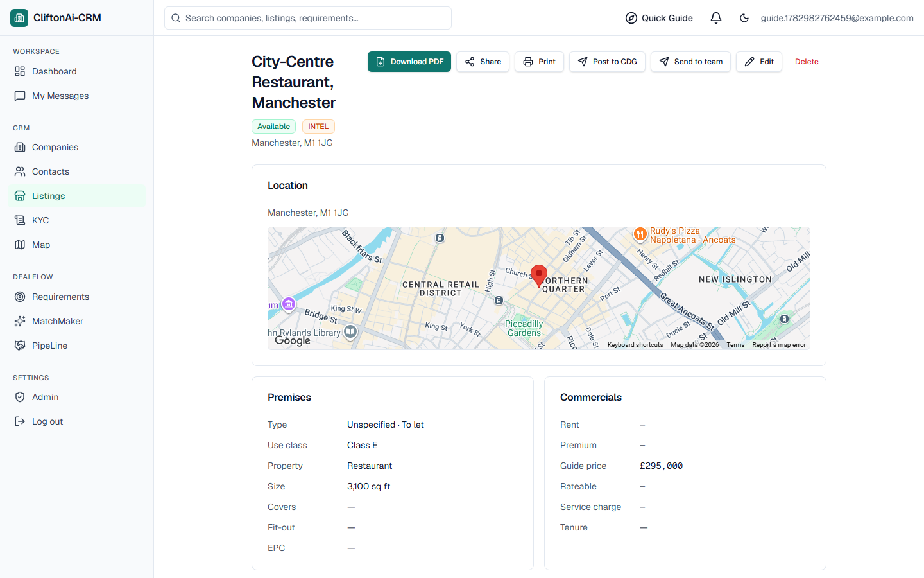Click the purple museum marker on map
This screenshot has height=578, width=924.
tap(289, 304)
